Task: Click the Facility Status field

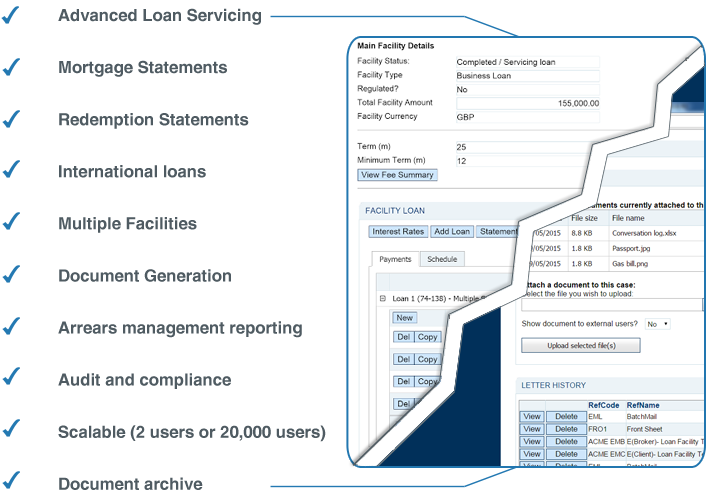Action: tap(527, 62)
